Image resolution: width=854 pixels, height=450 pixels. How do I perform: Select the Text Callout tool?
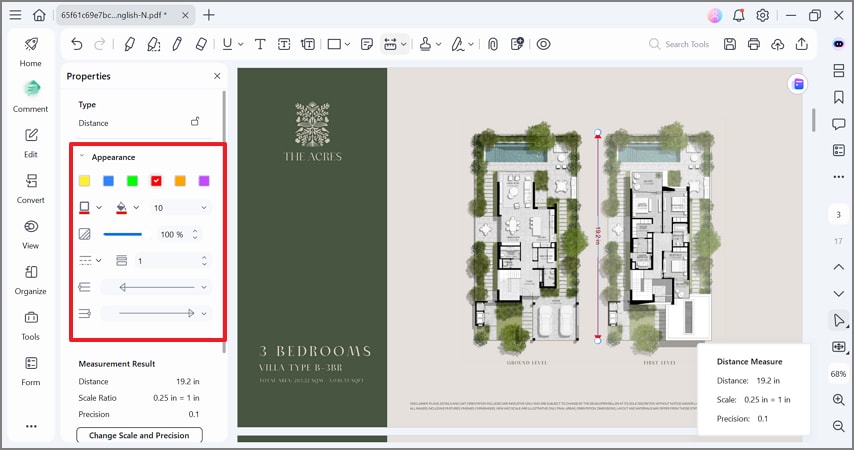click(308, 44)
